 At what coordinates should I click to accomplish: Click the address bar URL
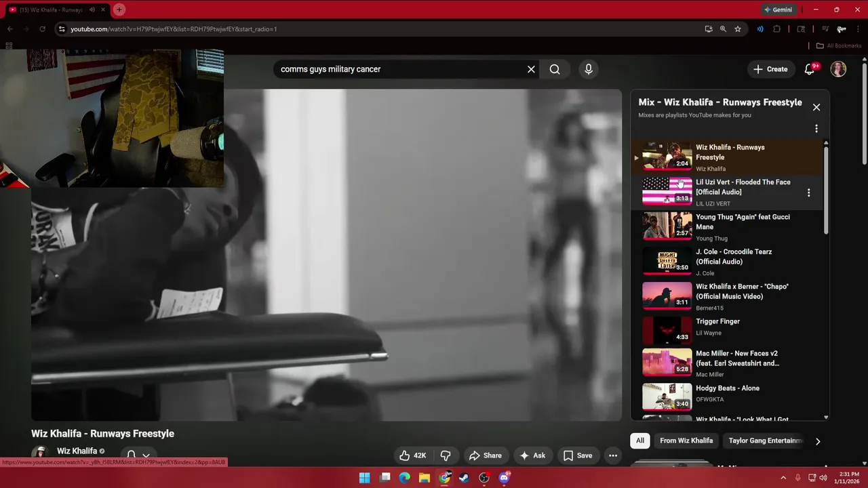click(x=174, y=29)
